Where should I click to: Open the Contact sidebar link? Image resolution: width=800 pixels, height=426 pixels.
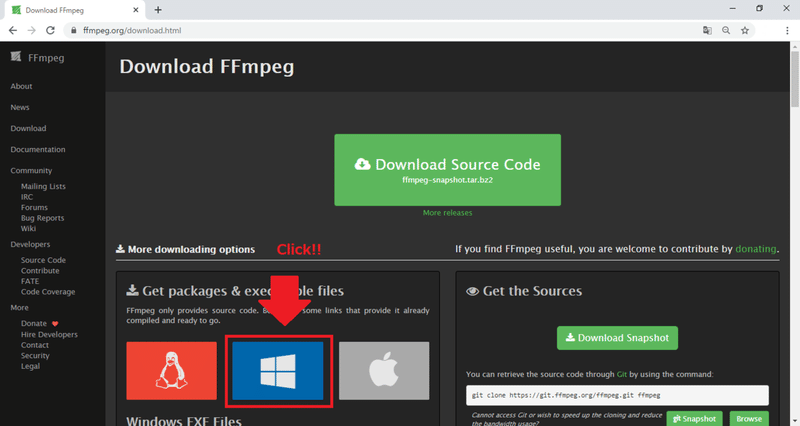point(35,345)
